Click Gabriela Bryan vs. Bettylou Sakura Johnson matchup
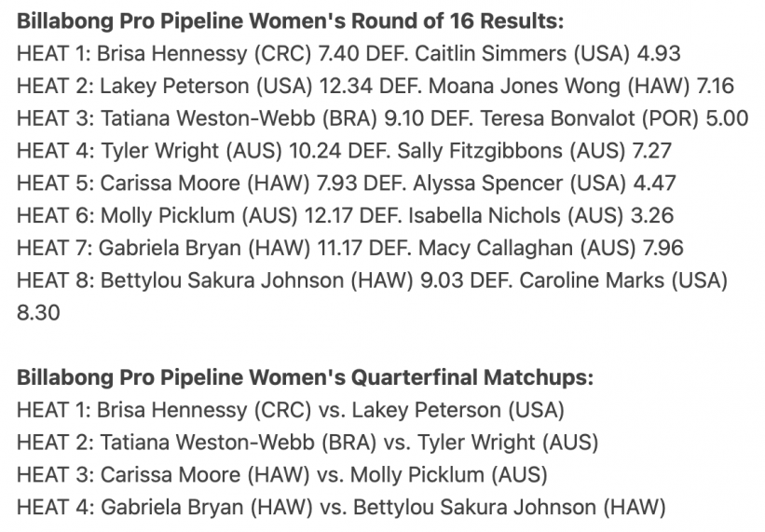The image size is (765, 532). click(341, 507)
